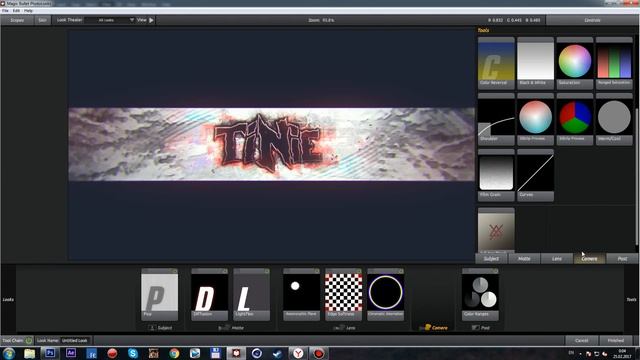The height and width of the screenshot is (360, 640).
Task: Edit the Look Name field
Action: click(x=76, y=340)
